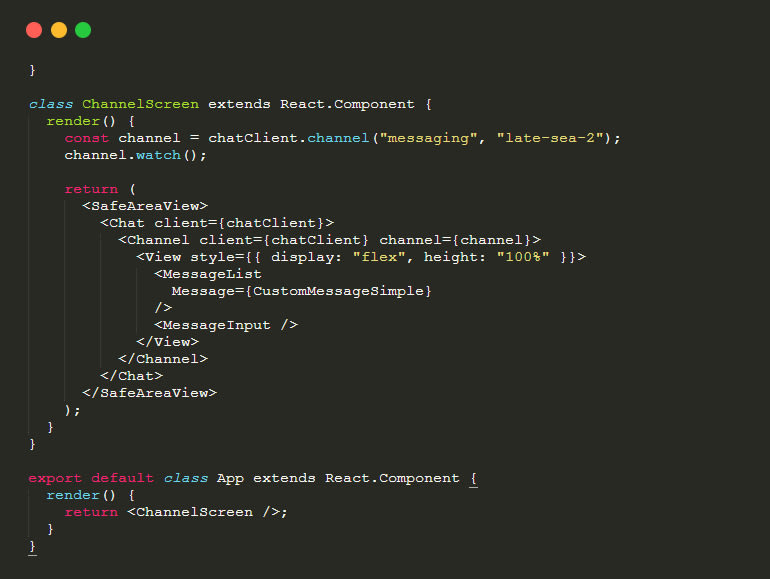Screen dimensions: 770x579
Task: Click the "default" keyword
Action: point(122,478)
